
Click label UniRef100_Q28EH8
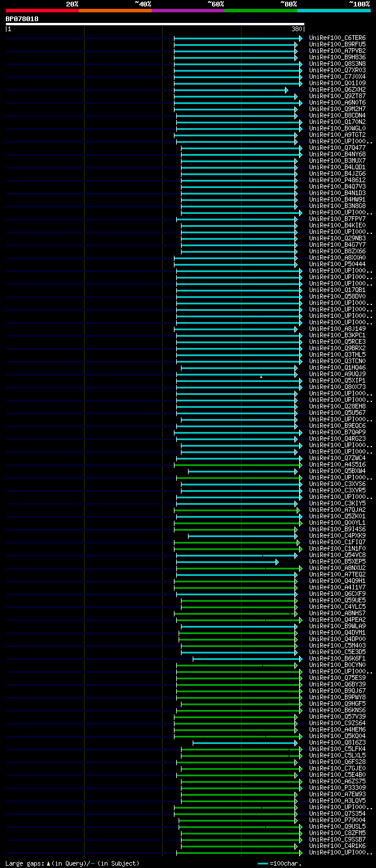tap(337, 407)
